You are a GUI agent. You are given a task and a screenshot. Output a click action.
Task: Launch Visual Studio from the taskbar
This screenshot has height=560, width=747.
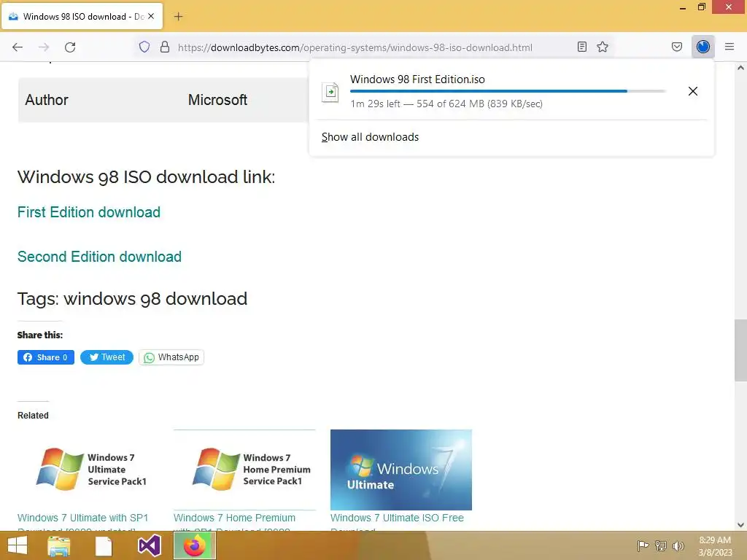[x=149, y=545]
